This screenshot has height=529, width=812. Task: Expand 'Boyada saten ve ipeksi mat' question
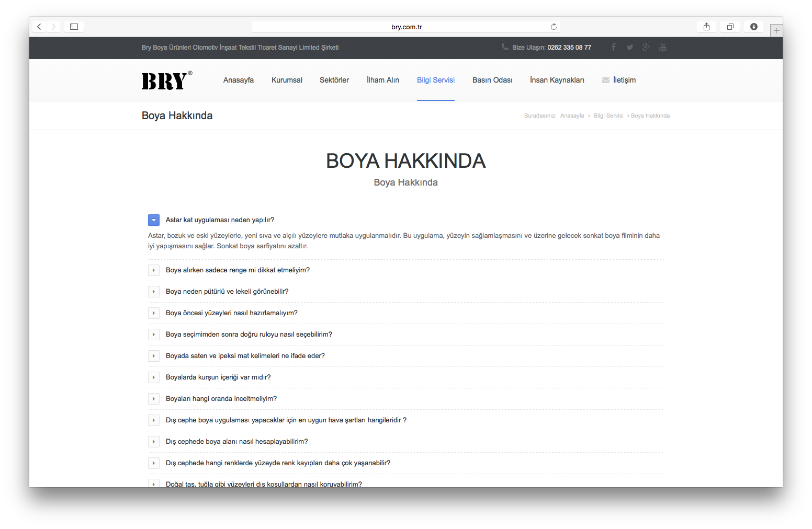pyautogui.click(x=154, y=356)
